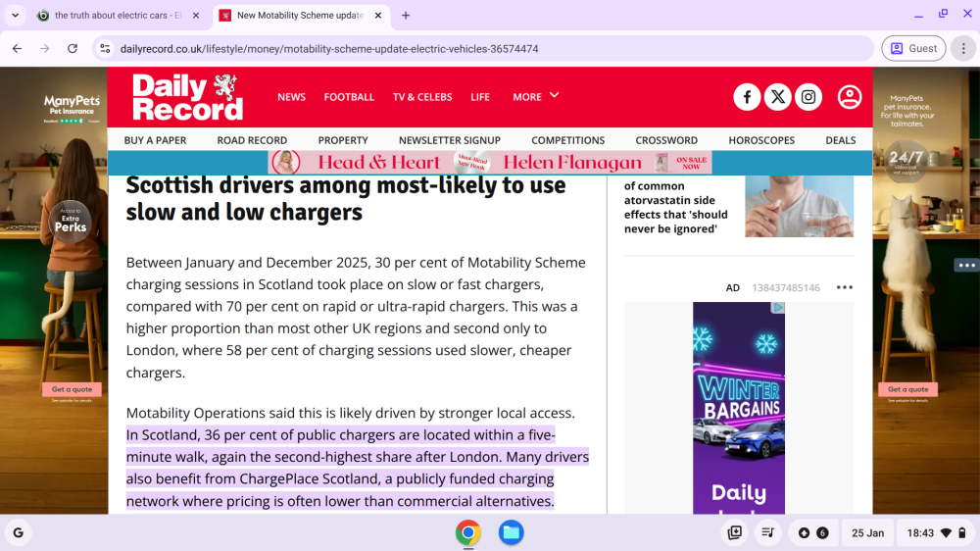Open the NEWS section
The height and width of the screenshot is (551, 980).
click(291, 97)
